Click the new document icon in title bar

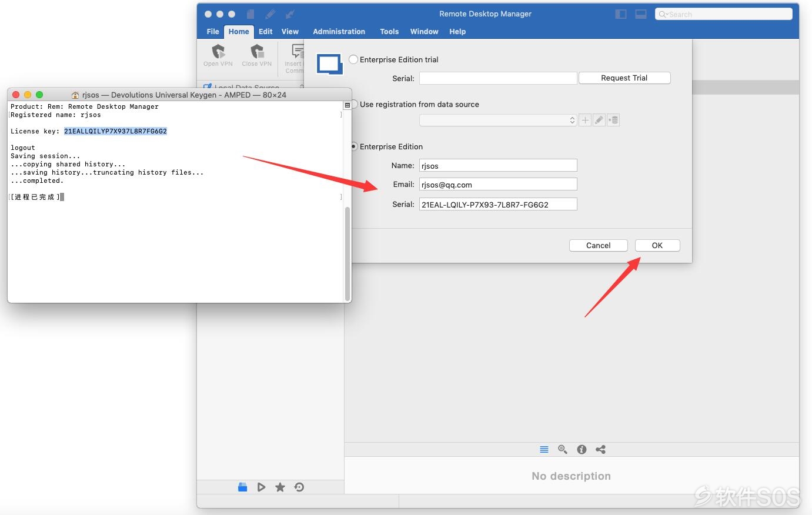click(x=250, y=14)
